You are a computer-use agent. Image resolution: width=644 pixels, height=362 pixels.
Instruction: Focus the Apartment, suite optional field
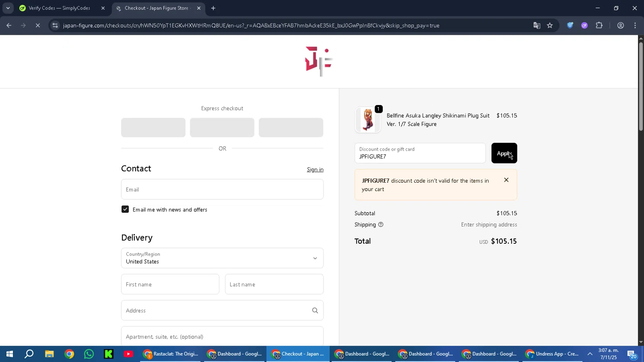(222, 336)
